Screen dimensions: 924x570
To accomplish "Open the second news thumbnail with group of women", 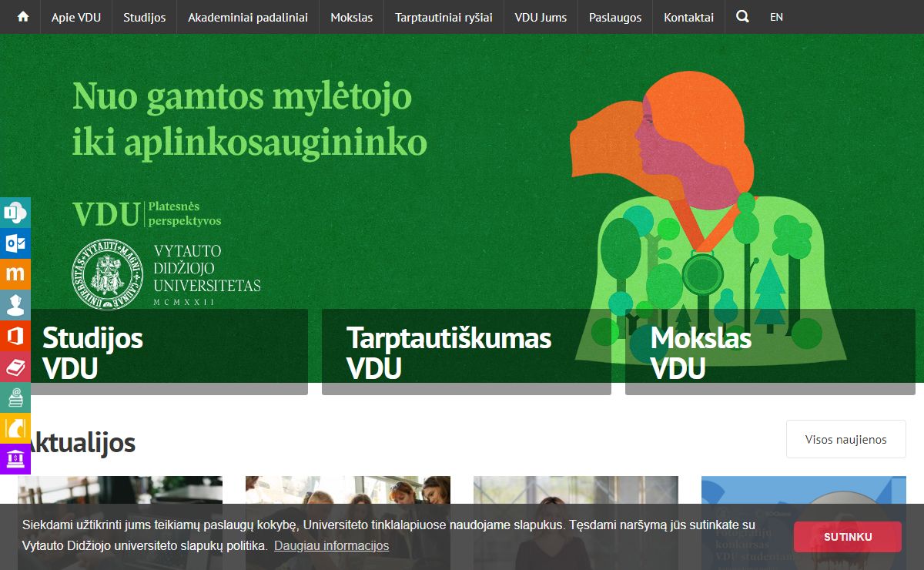I will pos(348,522).
